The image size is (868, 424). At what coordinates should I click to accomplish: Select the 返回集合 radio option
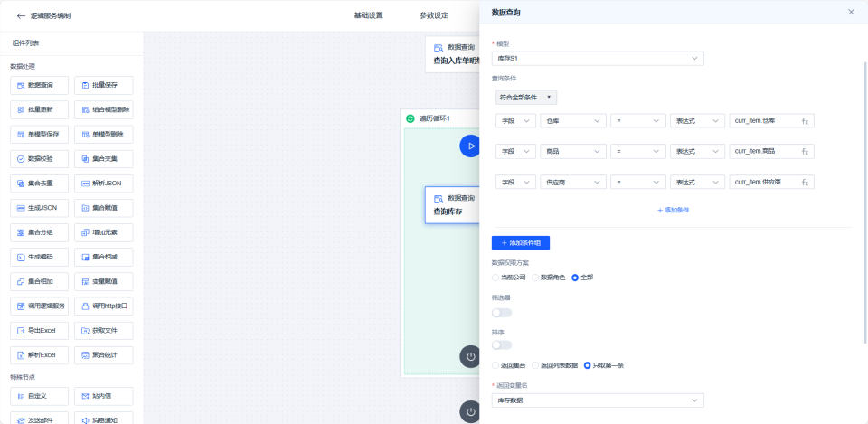[509, 365]
